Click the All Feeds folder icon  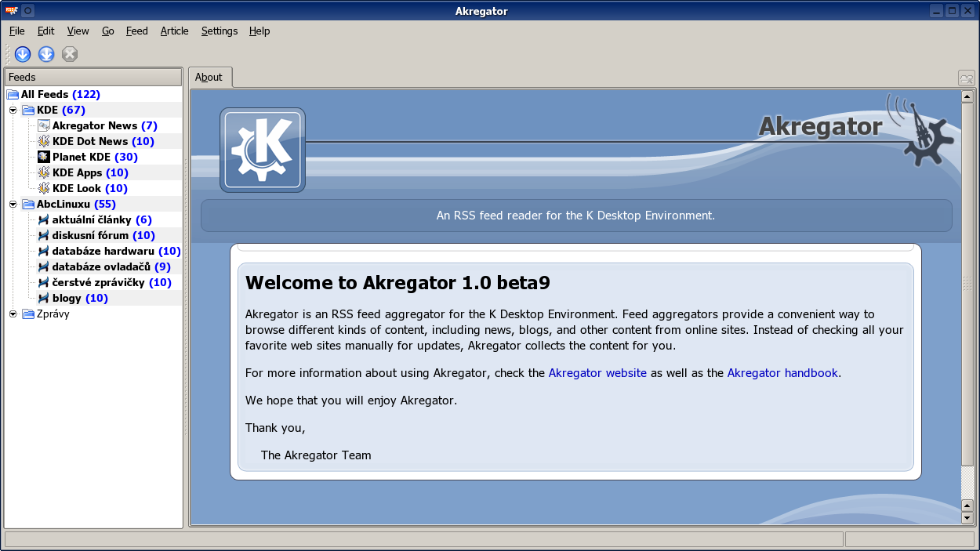13,94
